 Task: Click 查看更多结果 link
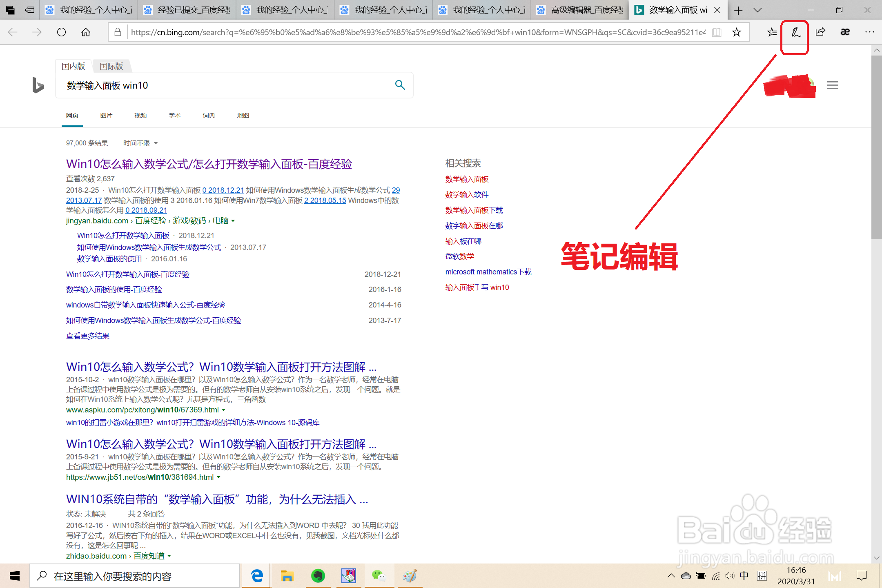(x=88, y=336)
